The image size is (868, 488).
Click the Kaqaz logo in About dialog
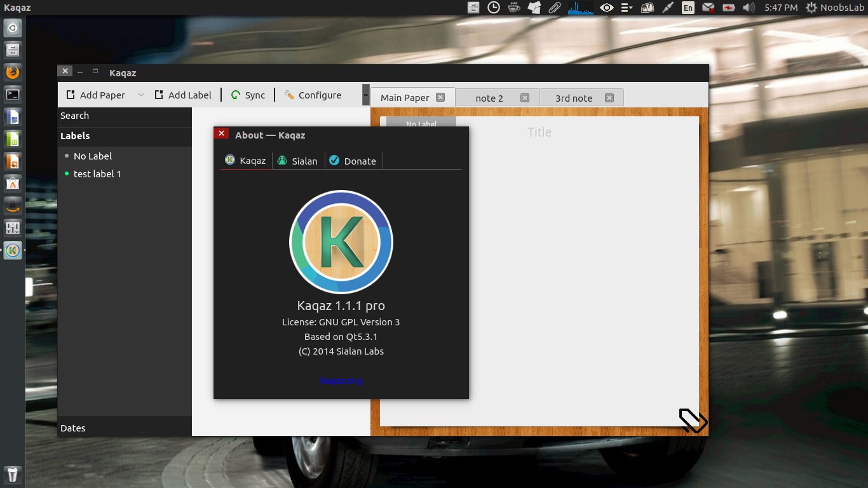[x=341, y=242]
